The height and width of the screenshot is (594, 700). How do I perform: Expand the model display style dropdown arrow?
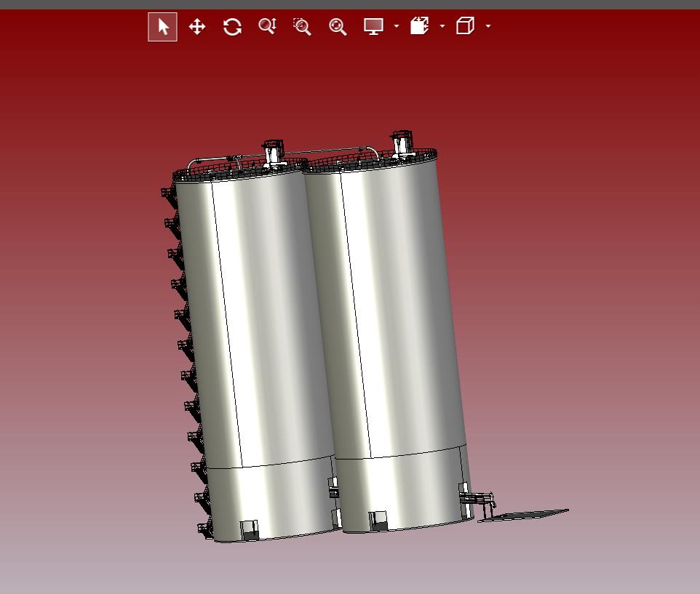tap(442, 26)
